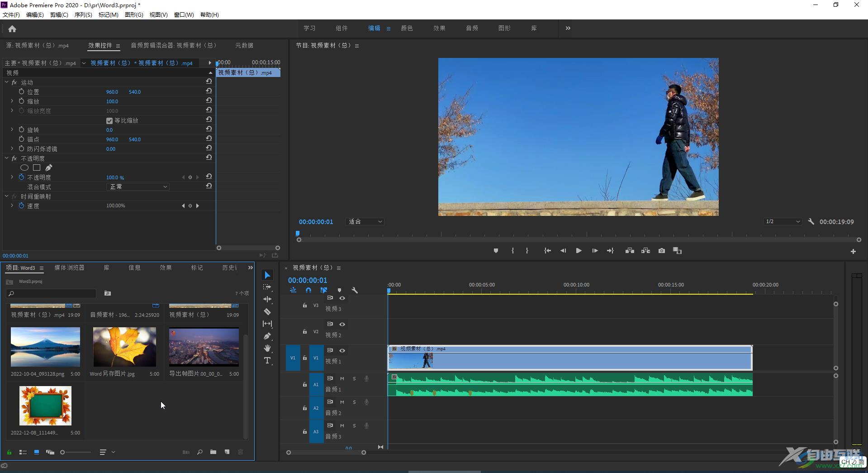This screenshot has height=473, width=868.
Task: Hide video track V3 eye
Action: coord(342,298)
